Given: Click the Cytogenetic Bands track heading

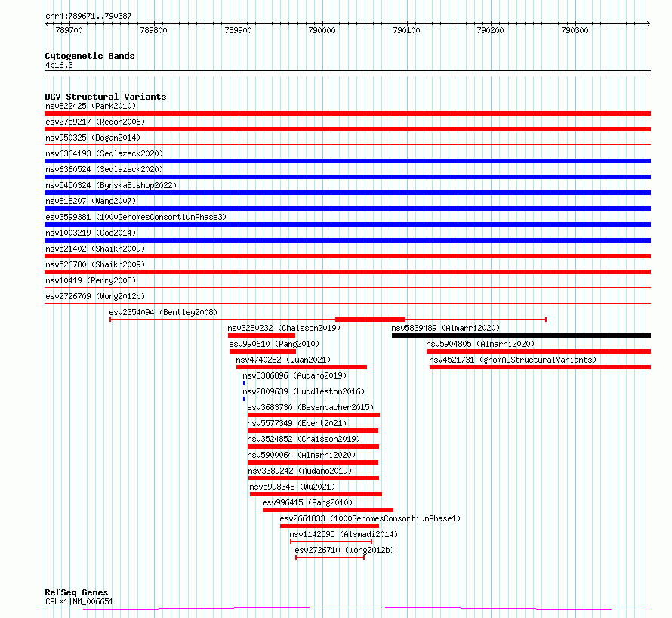Looking at the screenshot, I should [x=90, y=56].
